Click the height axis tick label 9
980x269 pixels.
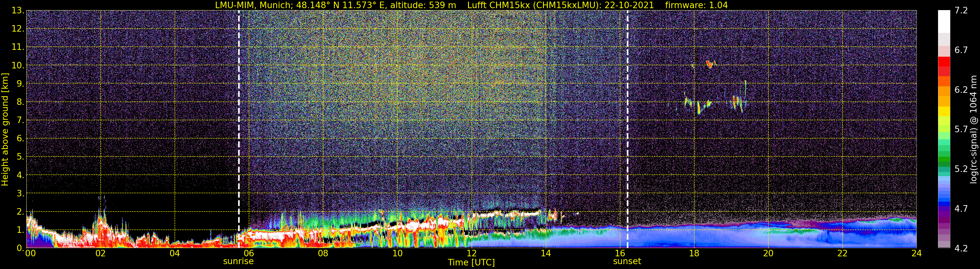point(20,84)
